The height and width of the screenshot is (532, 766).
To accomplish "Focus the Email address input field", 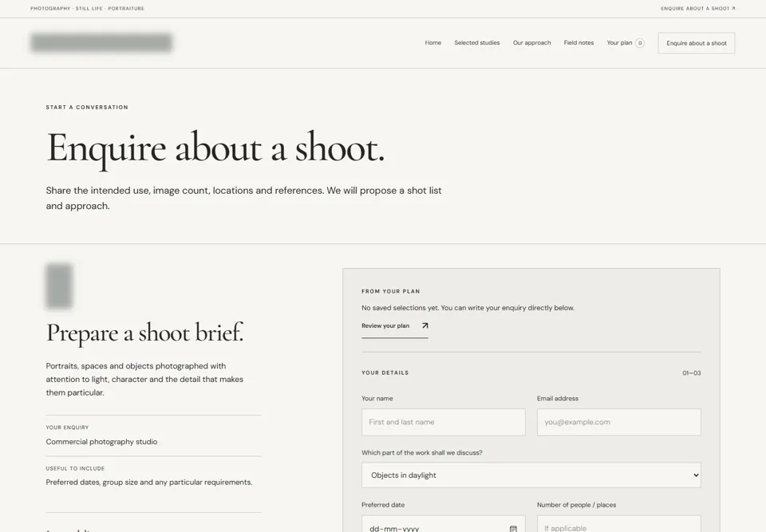I will 619,422.
